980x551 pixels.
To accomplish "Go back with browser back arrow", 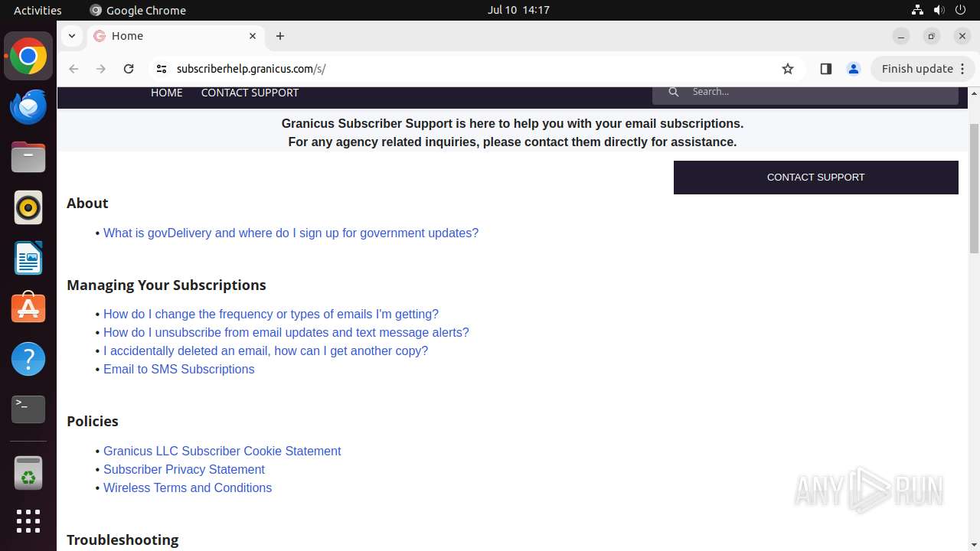I will (73, 69).
